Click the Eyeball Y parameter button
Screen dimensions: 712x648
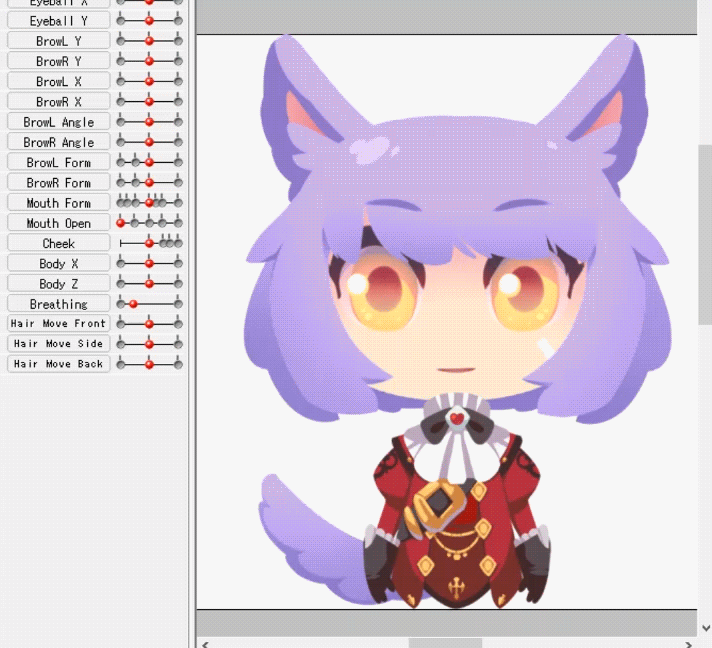pos(58,21)
